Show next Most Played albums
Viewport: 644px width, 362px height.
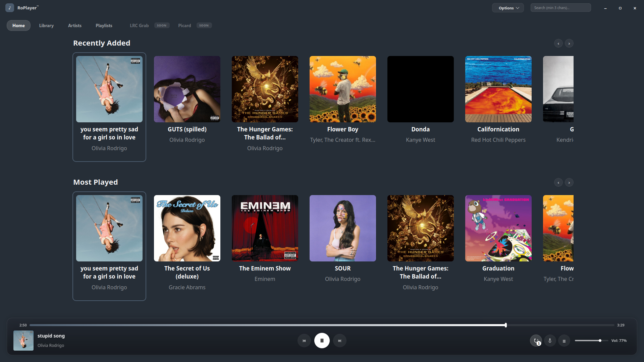(x=569, y=182)
